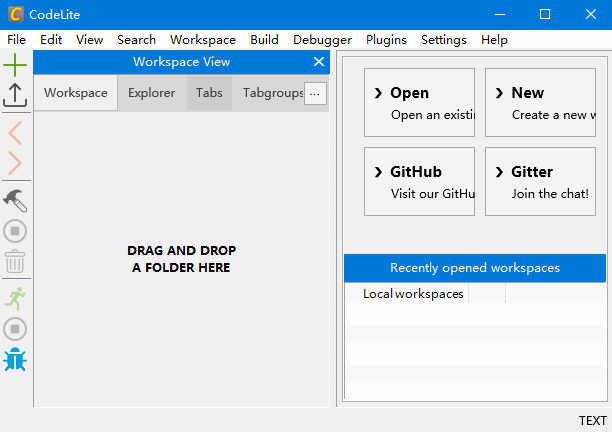
Task: Click the upload arrow Open icon
Action: point(15,95)
